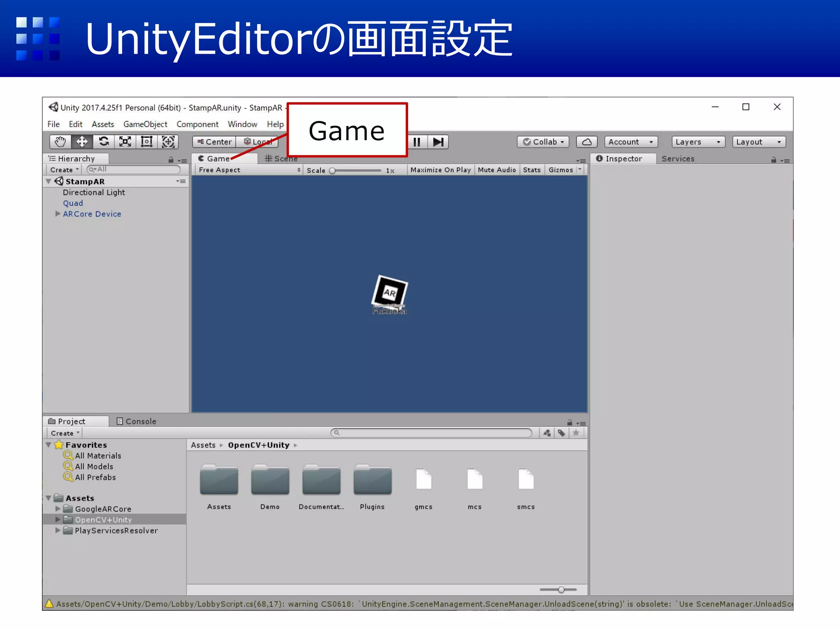Click the Project search field
Viewport: 840px width, 630px height.
[x=431, y=433]
